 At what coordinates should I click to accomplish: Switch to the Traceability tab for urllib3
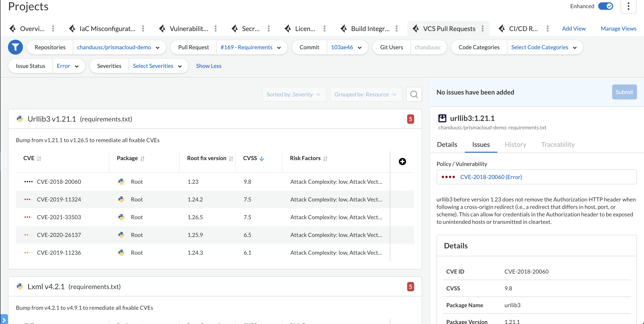point(558,145)
